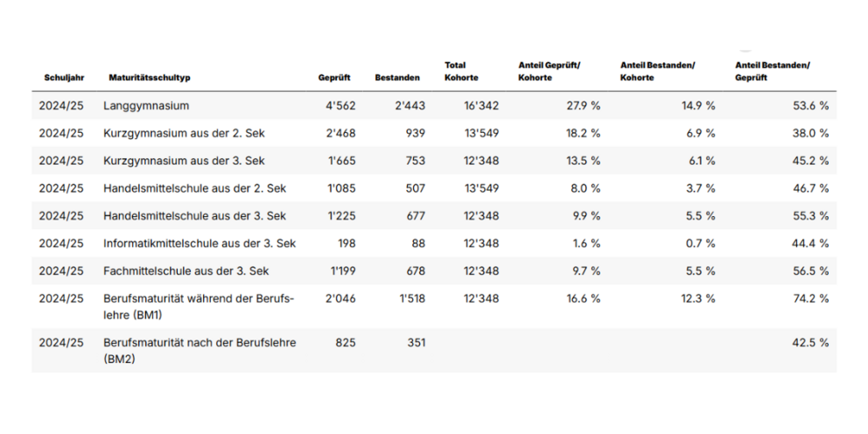868x434 pixels.
Task: Click the Maturitätsschultyp column header
Action: click(x=149, y=78)
